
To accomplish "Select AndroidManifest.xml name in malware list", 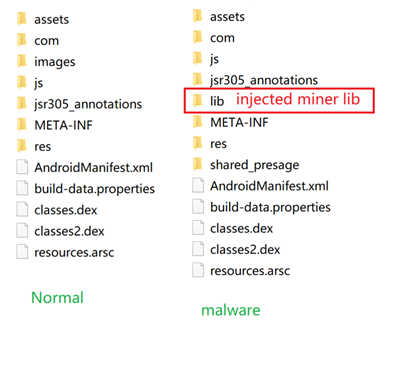I will [269, 186].
